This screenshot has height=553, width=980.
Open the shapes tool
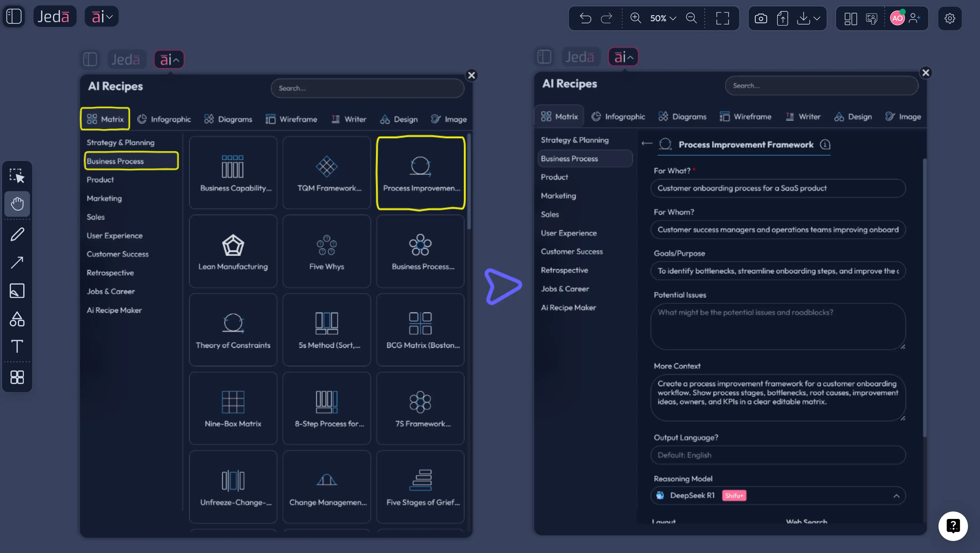tap(17, 319)
